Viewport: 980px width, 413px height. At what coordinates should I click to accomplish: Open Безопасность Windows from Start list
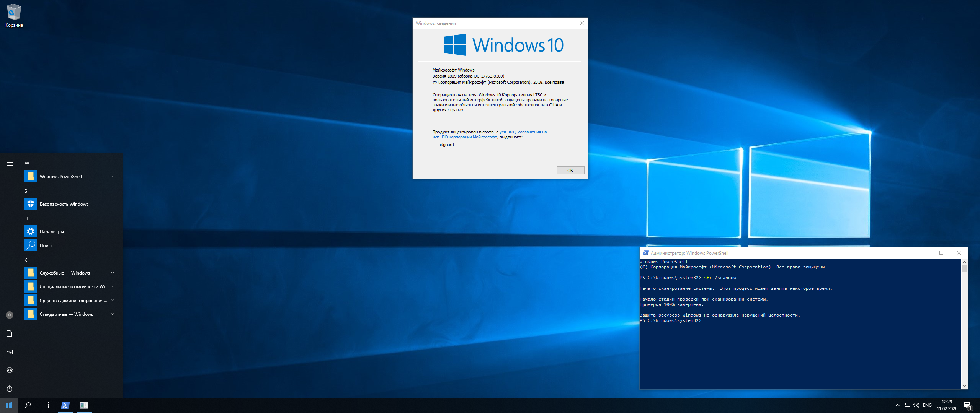pos(64,204)
